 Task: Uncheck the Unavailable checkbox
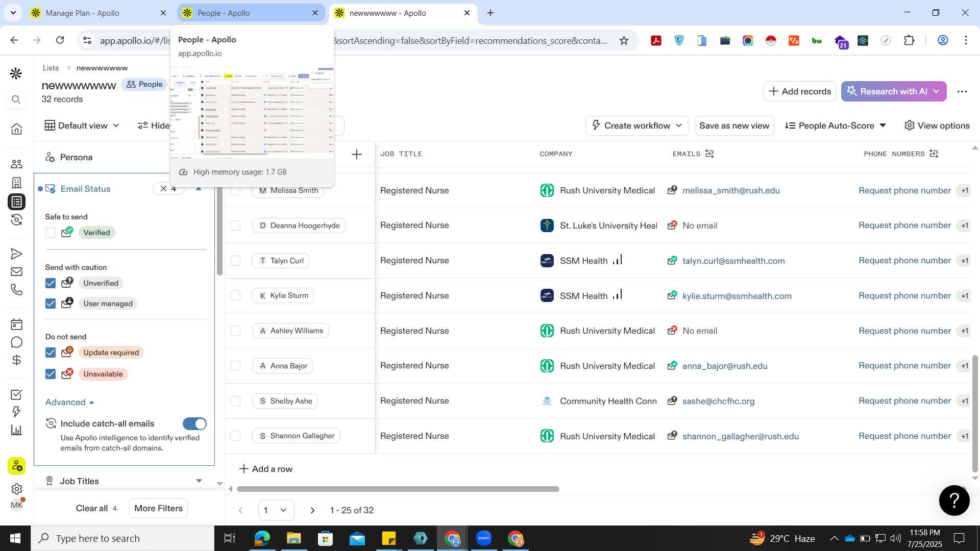[x=51, y=374]
